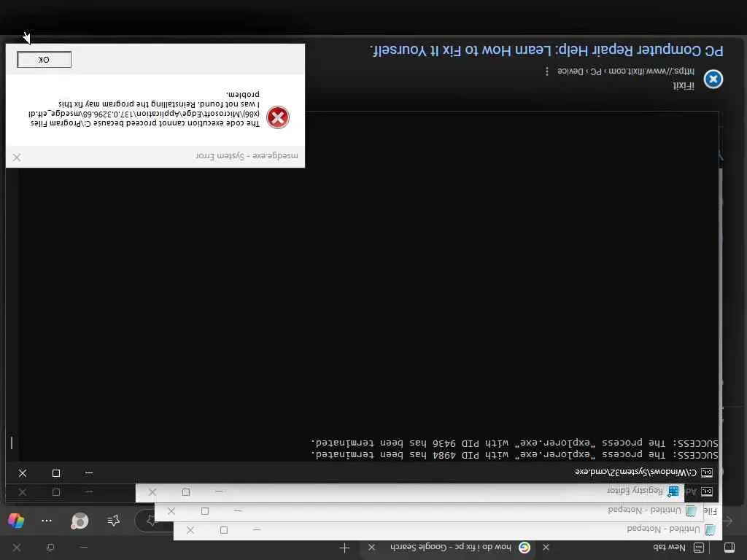This screenshot has width=747, height=560.
Task: Click the PID 4984 terminated output line
Action: tap(514, 455)
